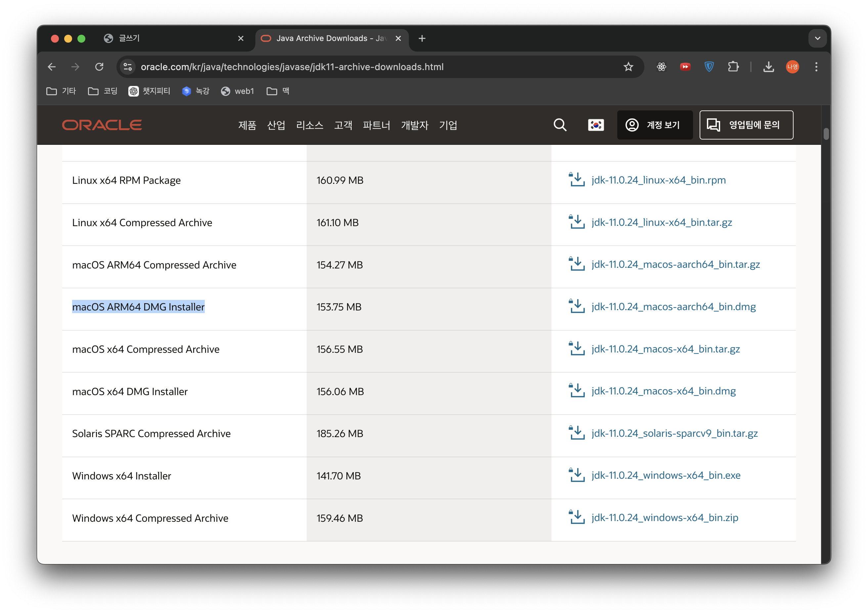Click the blue shield extension icon
This screenshot has height=613, width=868.
click(x=709, y=67)
